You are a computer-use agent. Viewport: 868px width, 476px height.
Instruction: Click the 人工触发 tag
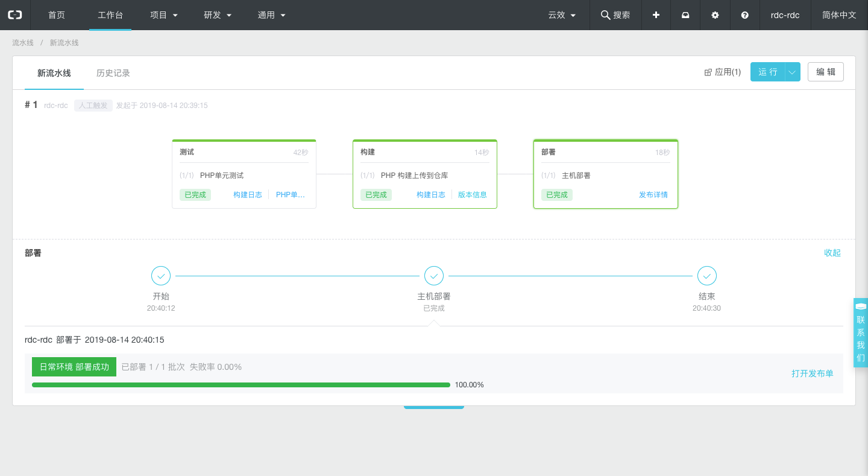point(93,106)
